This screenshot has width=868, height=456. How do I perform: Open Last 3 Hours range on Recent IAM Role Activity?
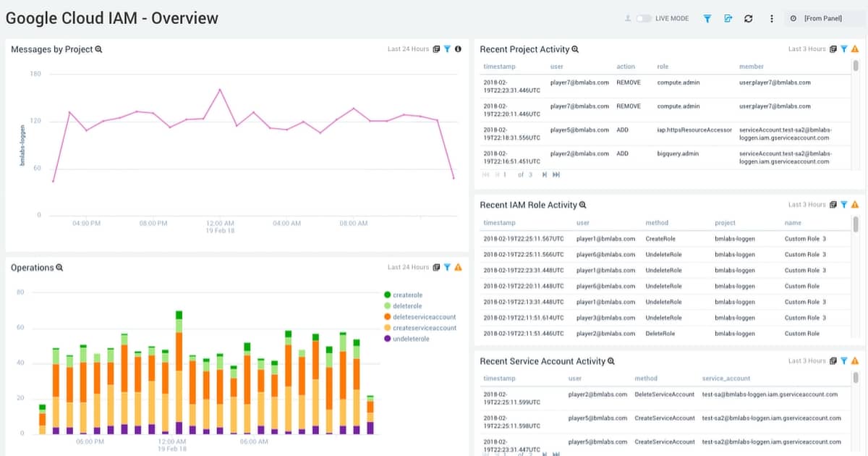(807, 205)
